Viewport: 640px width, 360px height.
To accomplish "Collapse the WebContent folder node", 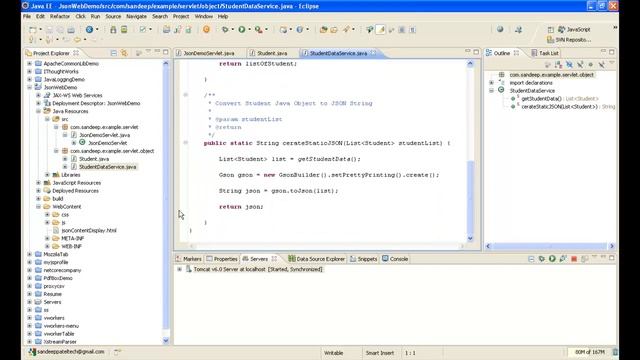I will tap(38, 207).
